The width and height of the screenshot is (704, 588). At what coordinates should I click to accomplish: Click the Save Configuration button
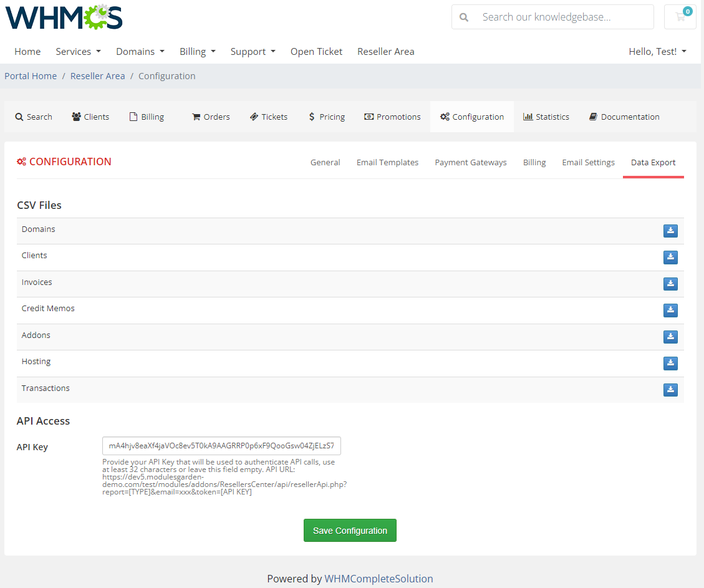coord(350,530)
